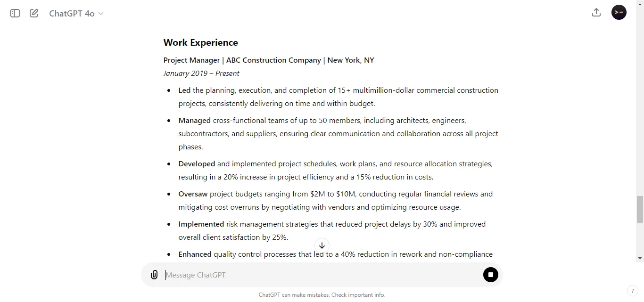Click the scrollbar down arrow
644x302 pixels.
coord(640,258)
